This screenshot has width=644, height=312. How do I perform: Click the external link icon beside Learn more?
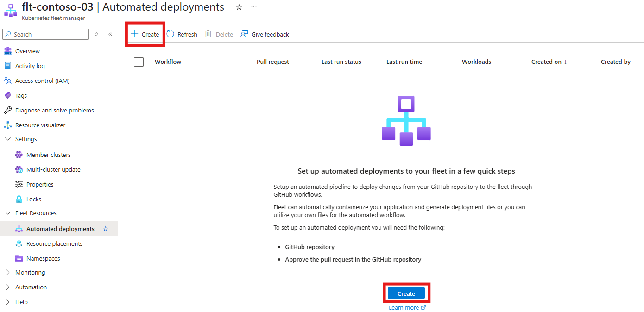tap(423, 307)
